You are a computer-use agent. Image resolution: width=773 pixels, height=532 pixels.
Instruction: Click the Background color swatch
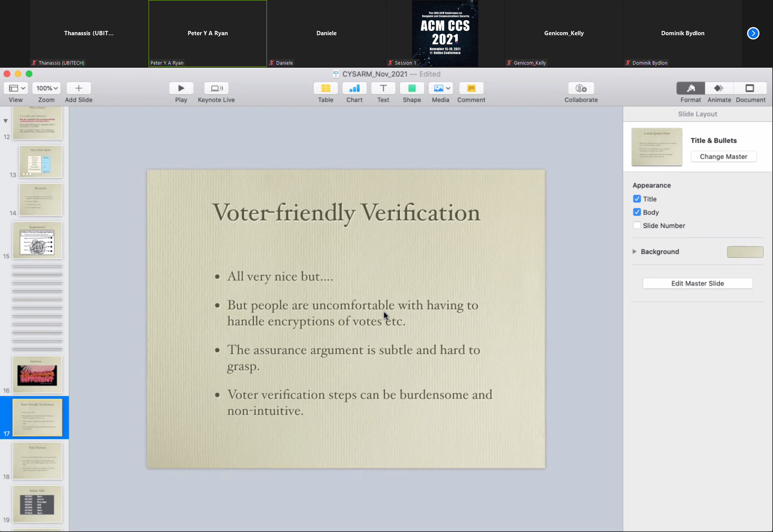[x=745, y=252]
